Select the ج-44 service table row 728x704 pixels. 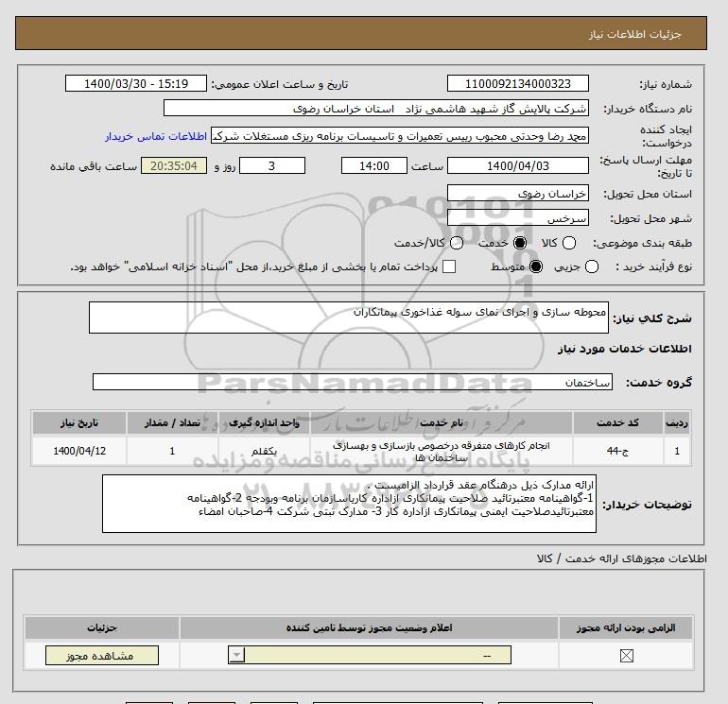click(361, 451)
